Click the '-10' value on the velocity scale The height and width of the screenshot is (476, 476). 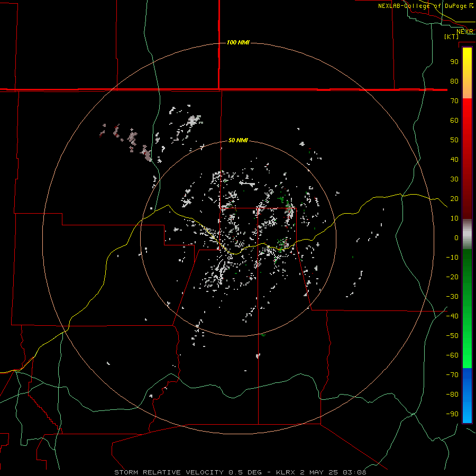[452, 258]
